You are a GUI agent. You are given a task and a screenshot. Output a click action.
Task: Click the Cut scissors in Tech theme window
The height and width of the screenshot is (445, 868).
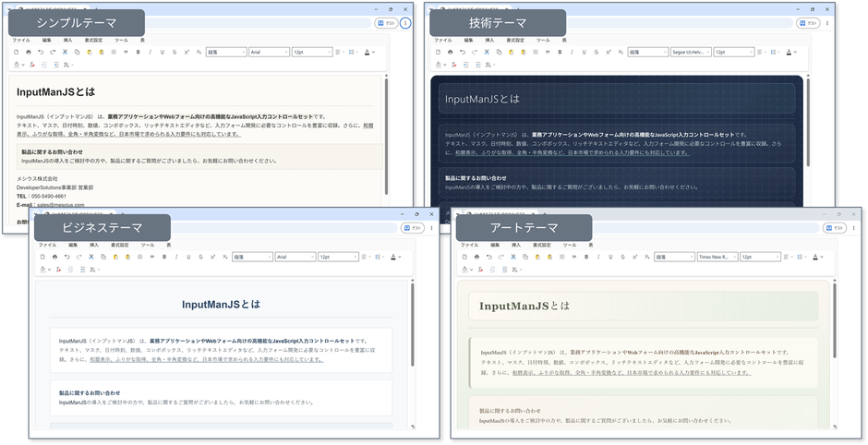pos(487,52)
